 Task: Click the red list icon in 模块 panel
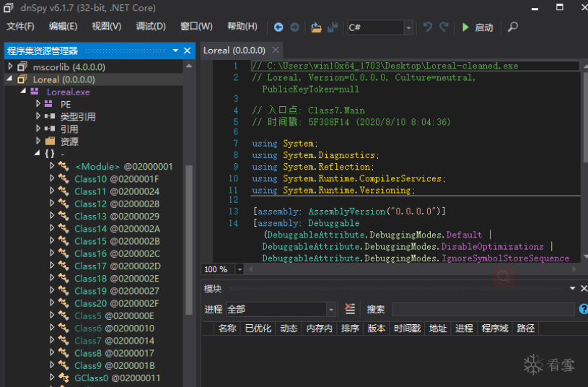coord(350,309)
